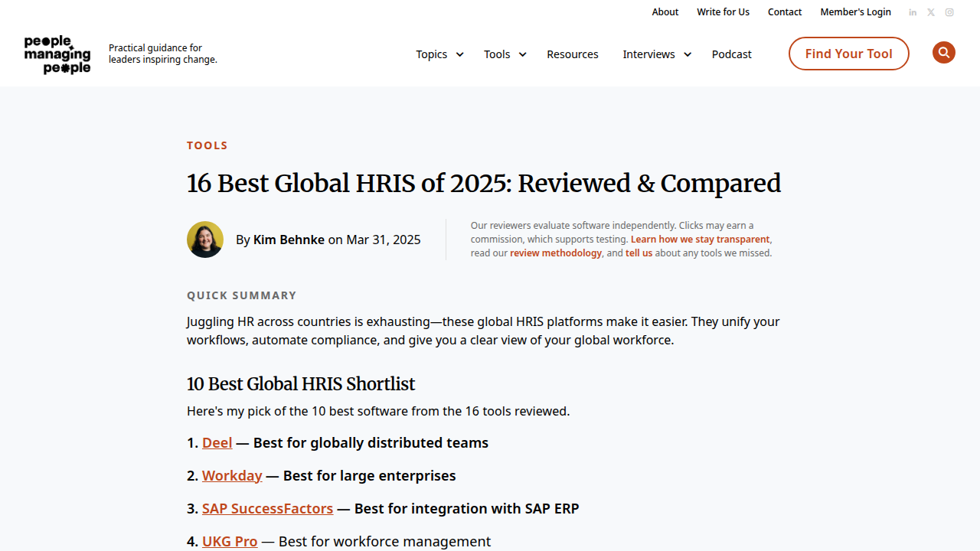Click the 10 Best Global HRIS Shortlist heading
The image size is (980, 551).
[x=301, y=384]
